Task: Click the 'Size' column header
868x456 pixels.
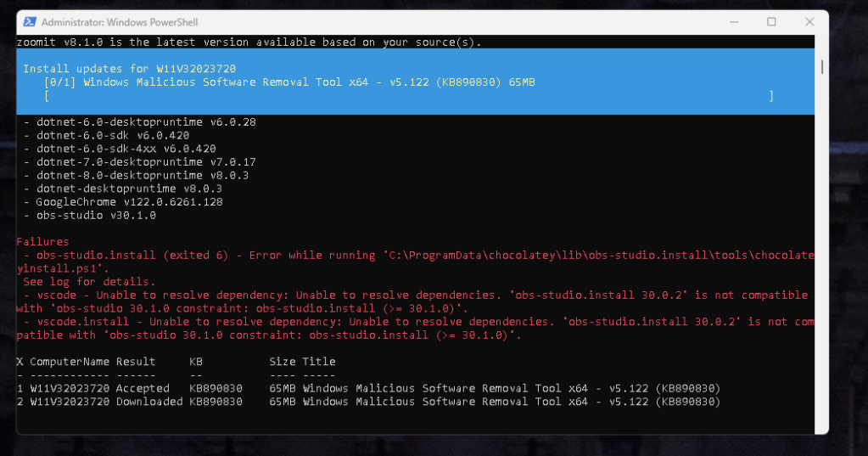Action: (x=283, y=361)
